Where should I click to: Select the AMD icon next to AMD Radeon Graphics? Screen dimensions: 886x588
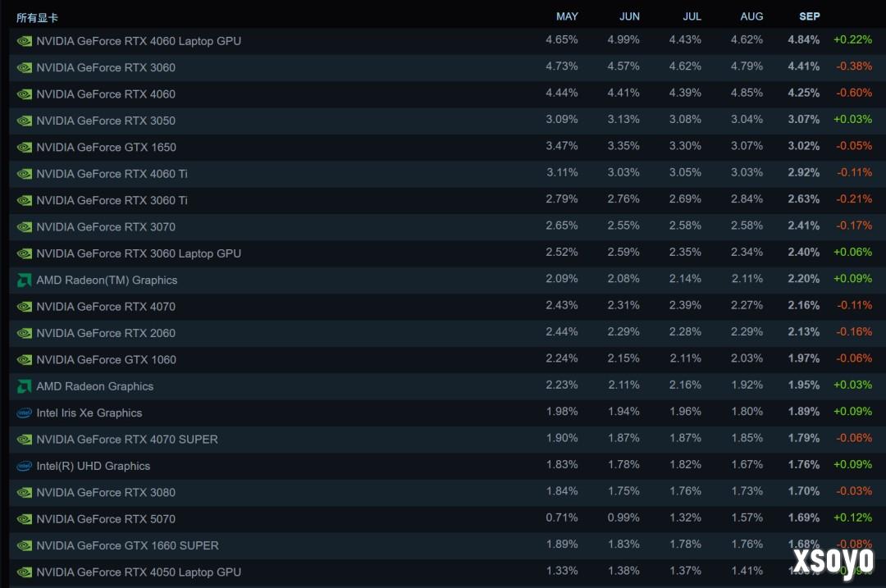(24, 386)
